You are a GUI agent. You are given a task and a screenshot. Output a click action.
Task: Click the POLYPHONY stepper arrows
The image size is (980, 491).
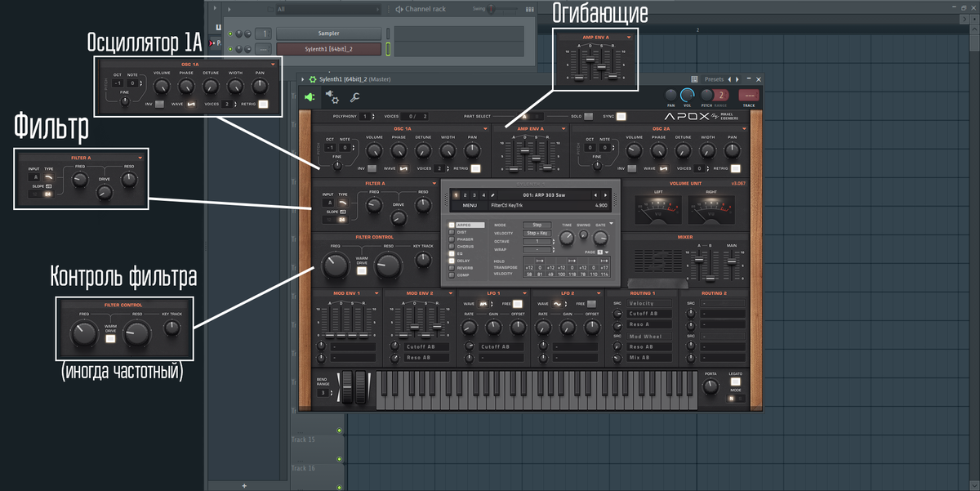[x=374, y=117]
